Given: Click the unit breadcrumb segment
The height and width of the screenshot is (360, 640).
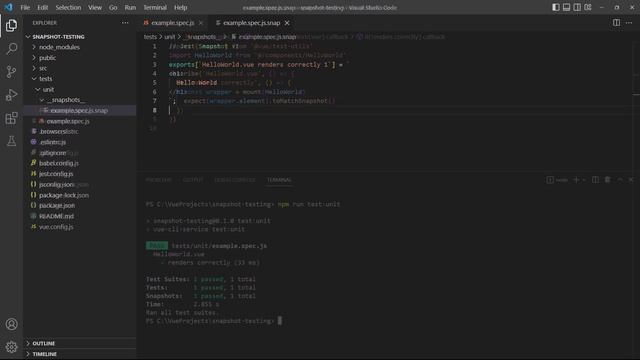Looking at the screenshot, I should (x=169, y=37).
